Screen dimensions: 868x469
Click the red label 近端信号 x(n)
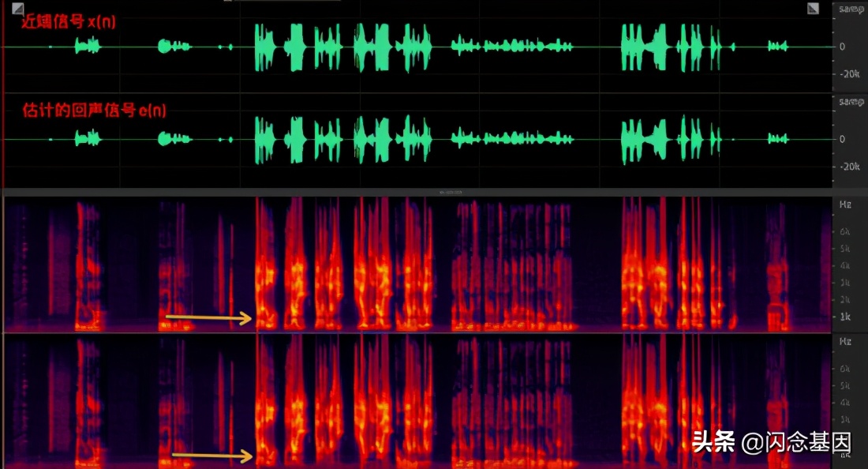point(69,22)
